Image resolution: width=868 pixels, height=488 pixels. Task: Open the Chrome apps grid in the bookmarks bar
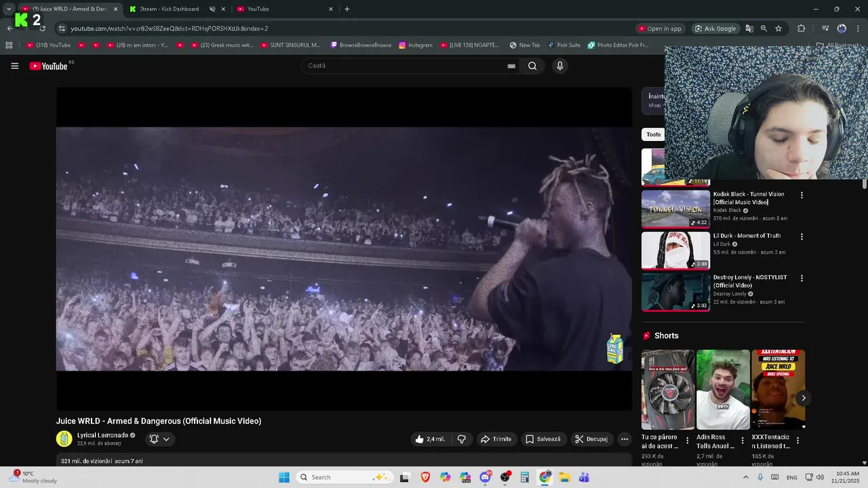click(9, 45)
